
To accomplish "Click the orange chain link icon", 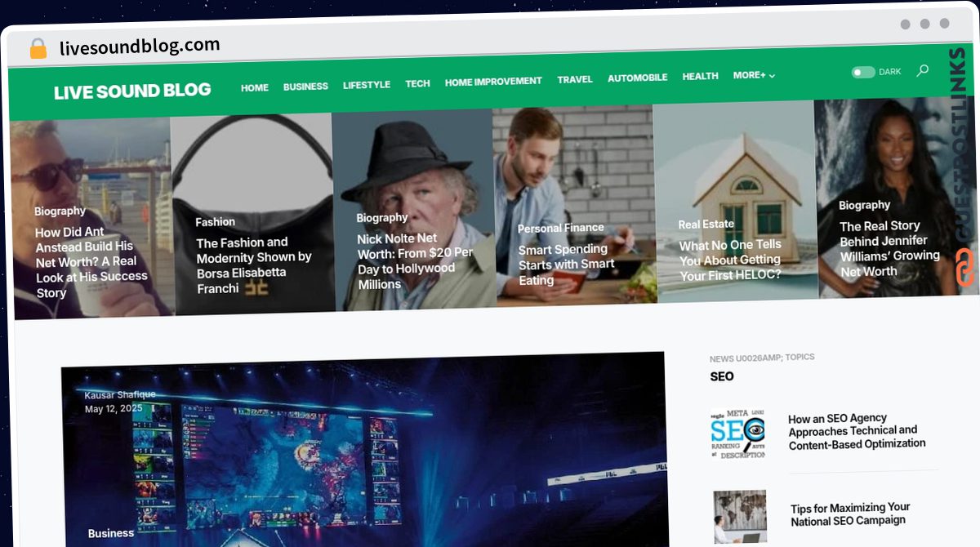I will click(964, 267).
